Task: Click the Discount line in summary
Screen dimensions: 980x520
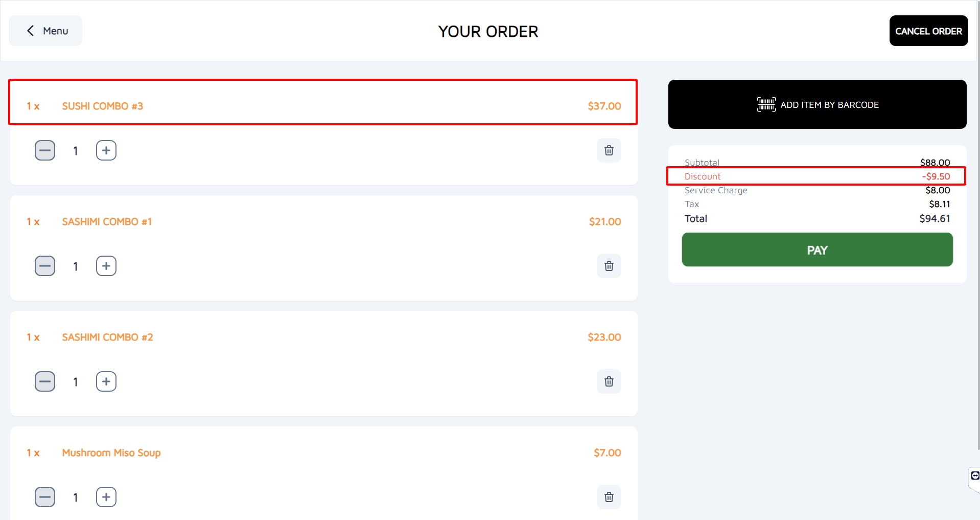Action: coord(816,176)
